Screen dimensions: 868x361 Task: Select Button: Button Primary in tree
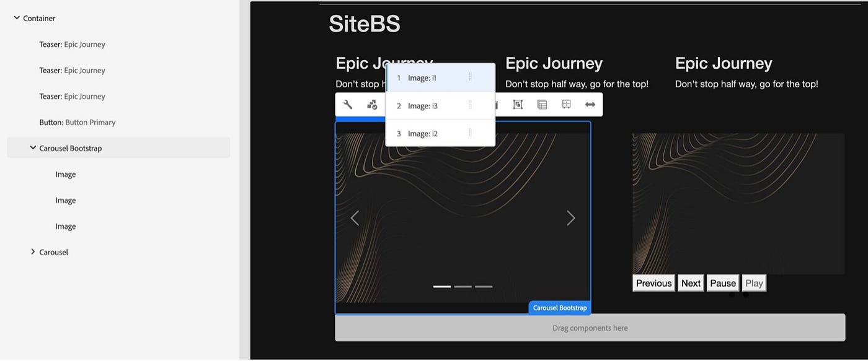[118, 122]
